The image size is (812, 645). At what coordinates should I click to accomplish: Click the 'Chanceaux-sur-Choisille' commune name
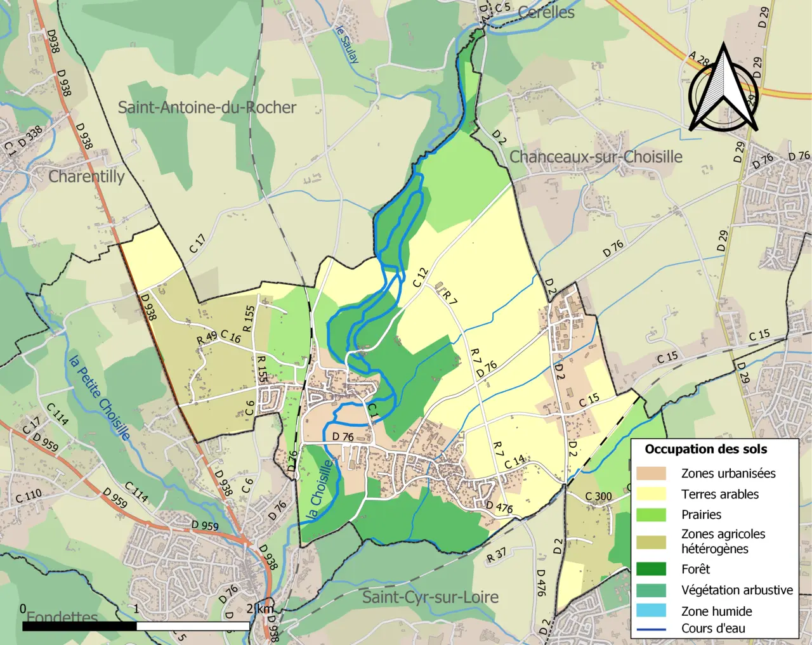(x=596, y=157)
